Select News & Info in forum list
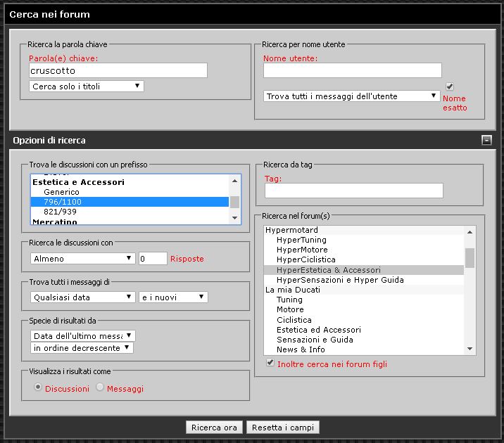Viewport: 504px width, 443px height. 364,349
